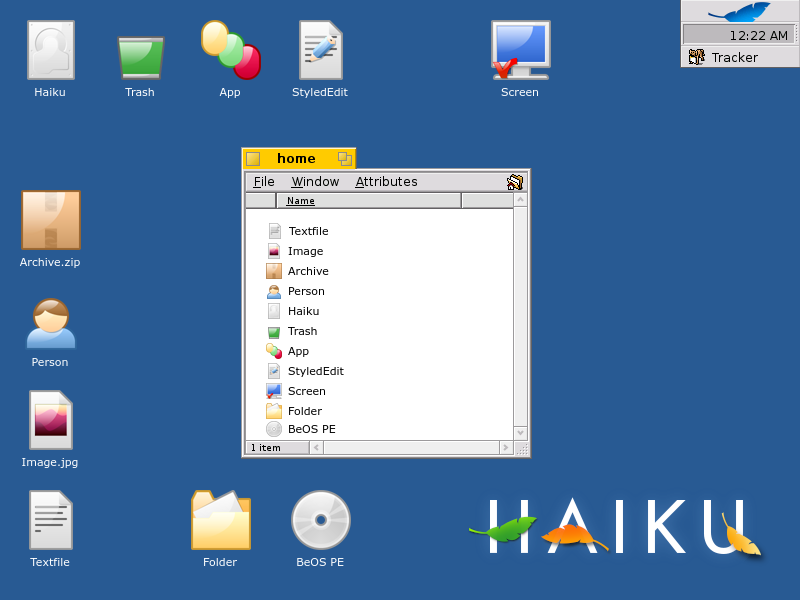Select the Folder desktop icon
Viewport: 800px width, 600px height.
click(221, 520)
